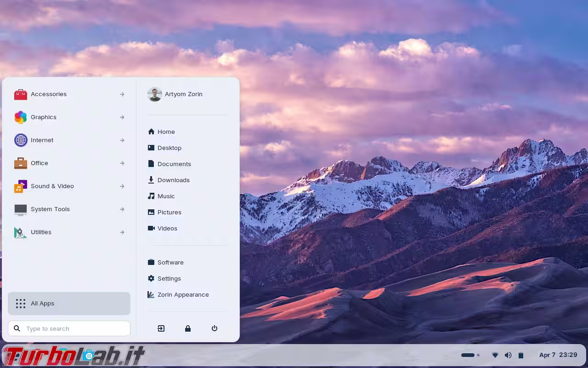The image size is (588, 368).
Task: Open the Pictures folder entry
Action: point(187,212)
